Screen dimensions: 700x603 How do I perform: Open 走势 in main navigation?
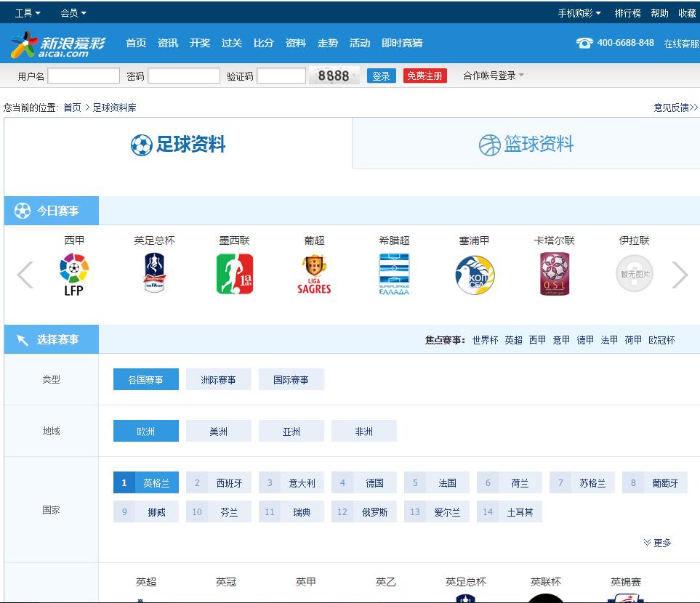click(x=328, y=43)
